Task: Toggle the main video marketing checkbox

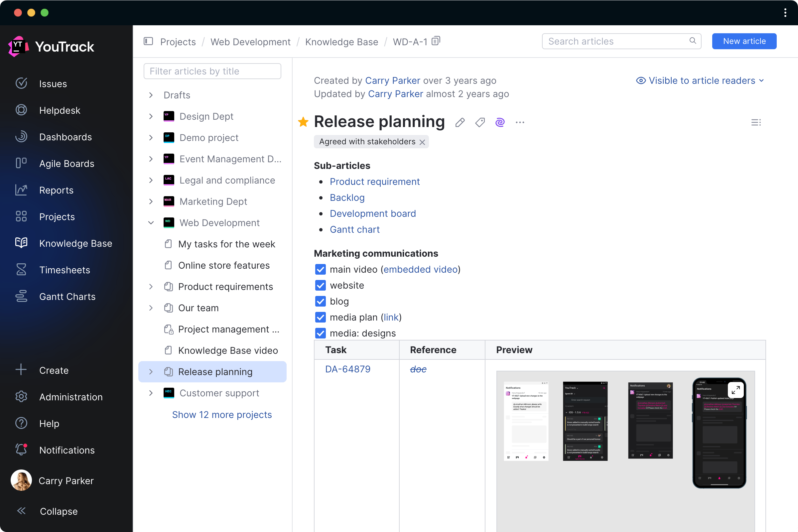Action: tap(320, 269)
